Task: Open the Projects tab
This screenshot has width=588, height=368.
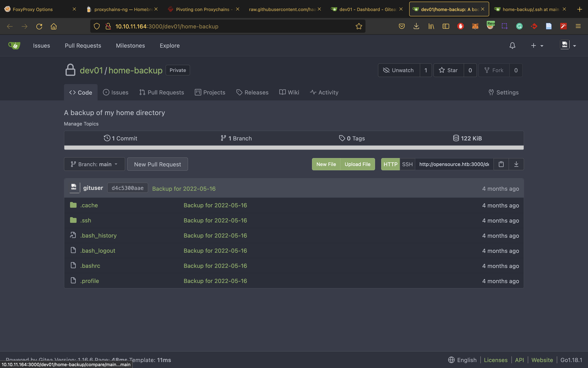Action: pyautogui.click(x=210, y=92)
